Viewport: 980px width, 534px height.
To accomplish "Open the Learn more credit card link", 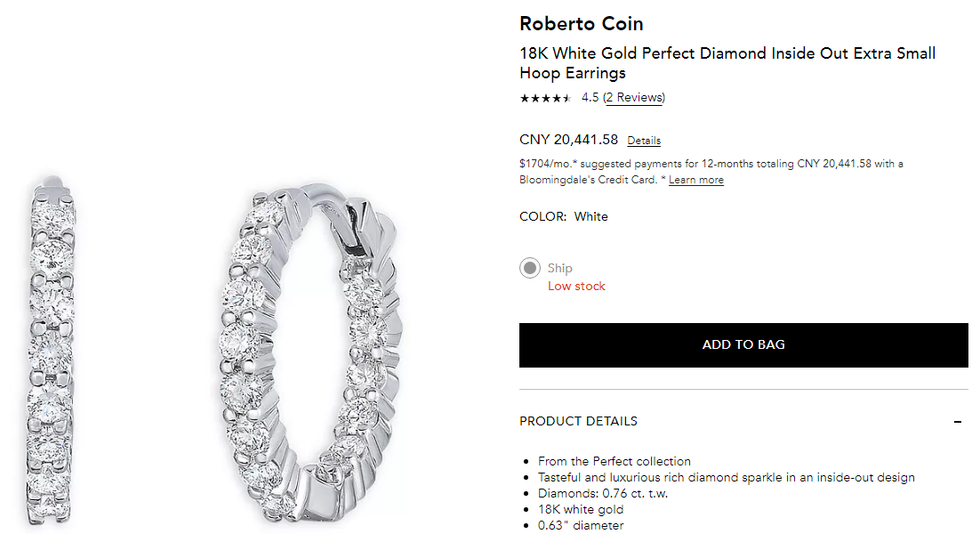I will [x=695, y=180].
